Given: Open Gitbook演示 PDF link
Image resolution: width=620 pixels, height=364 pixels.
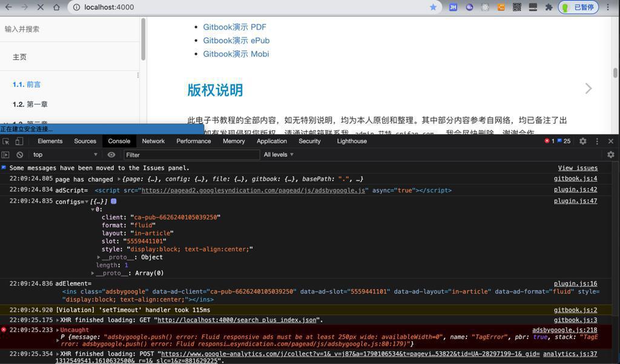Looking at the screenshot, I should [x=234, y=27].
